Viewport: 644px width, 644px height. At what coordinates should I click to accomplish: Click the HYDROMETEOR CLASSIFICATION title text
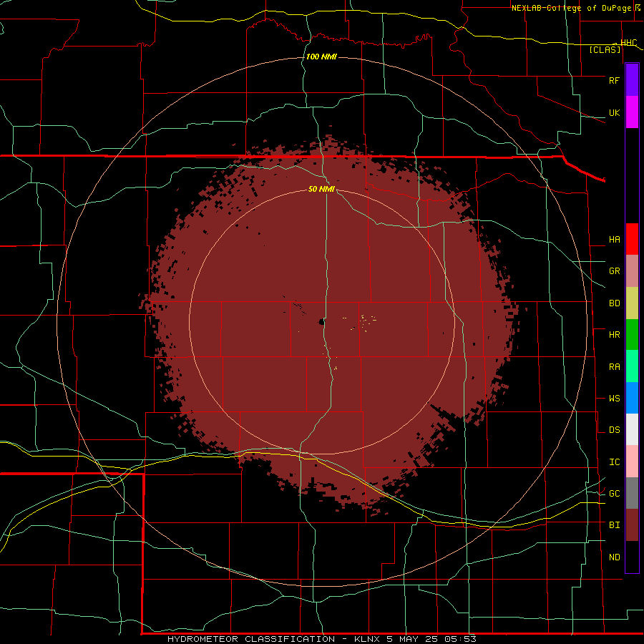[x=251, y=639]
